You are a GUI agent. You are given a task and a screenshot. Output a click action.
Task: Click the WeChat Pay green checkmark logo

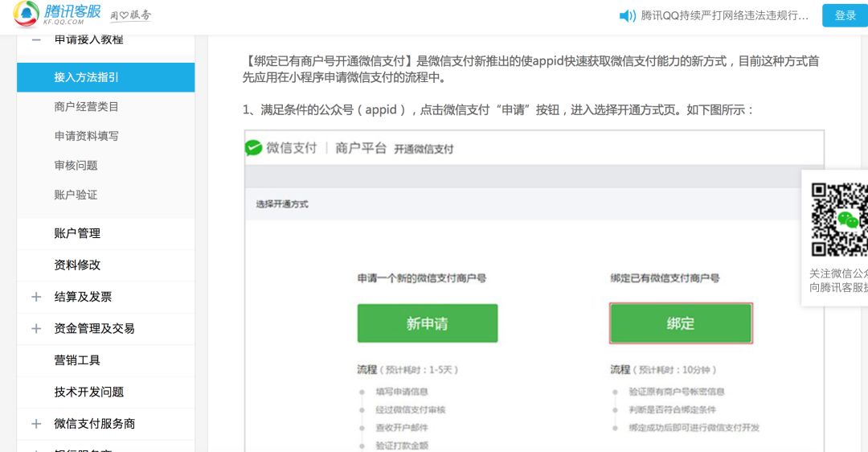click(x=253, y=148)
